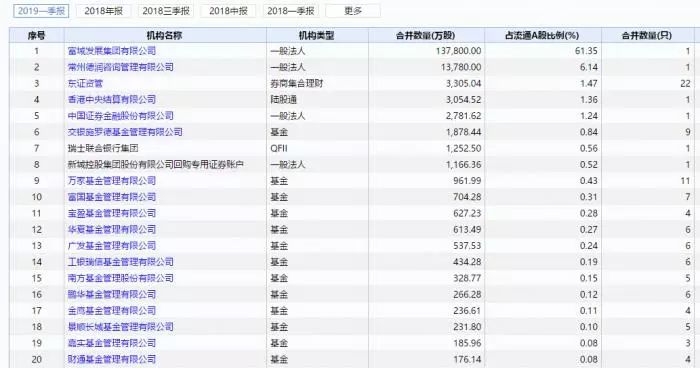The image size is (700, 368).
Task: Open the 东证资管 link
Action: point(85,84)
